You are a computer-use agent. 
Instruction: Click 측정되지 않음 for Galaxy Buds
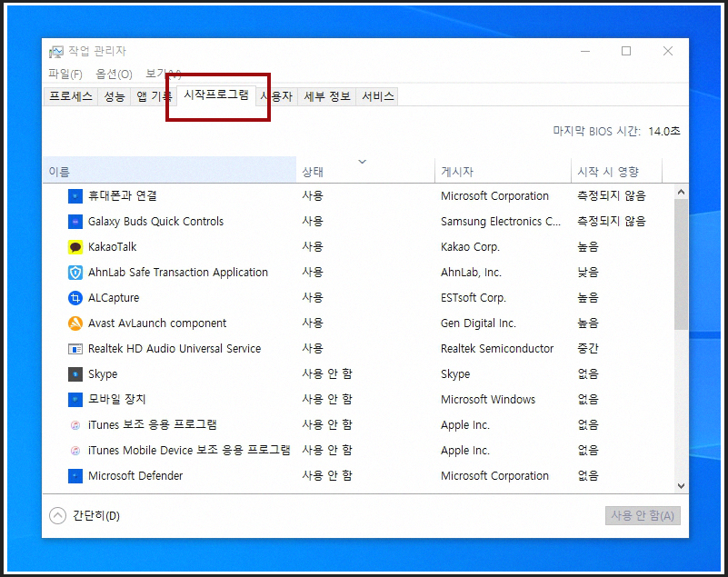612,222
